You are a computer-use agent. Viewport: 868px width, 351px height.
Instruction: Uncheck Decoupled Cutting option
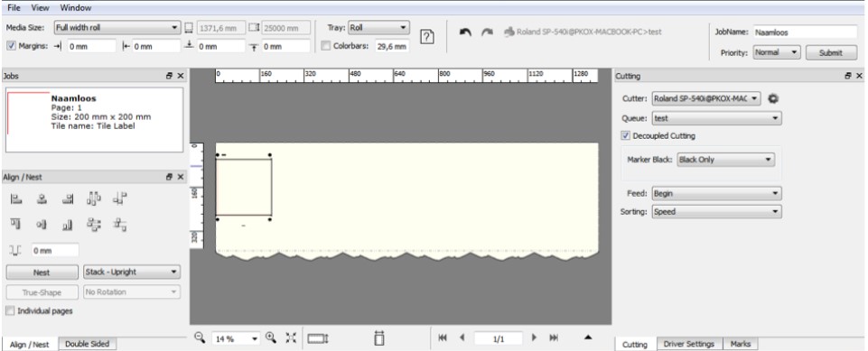click(626, 135)
